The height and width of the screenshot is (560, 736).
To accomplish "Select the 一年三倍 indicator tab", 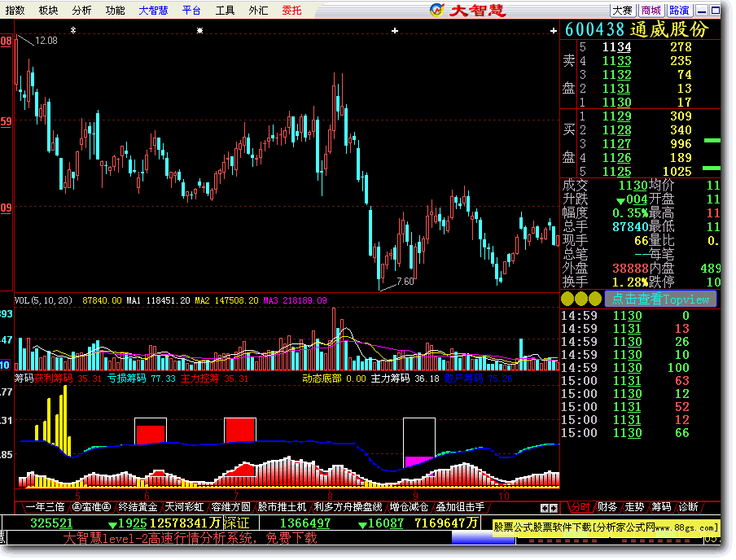I will pos(45,507).
